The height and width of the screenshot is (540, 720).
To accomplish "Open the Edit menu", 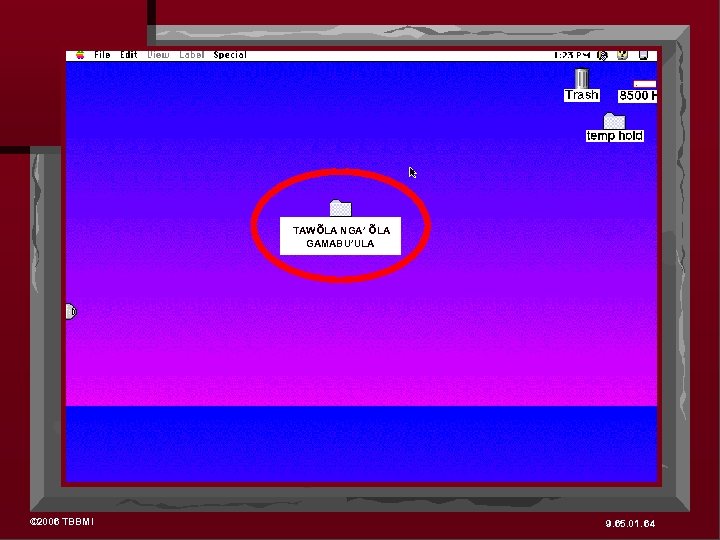I will click(129, 55).
